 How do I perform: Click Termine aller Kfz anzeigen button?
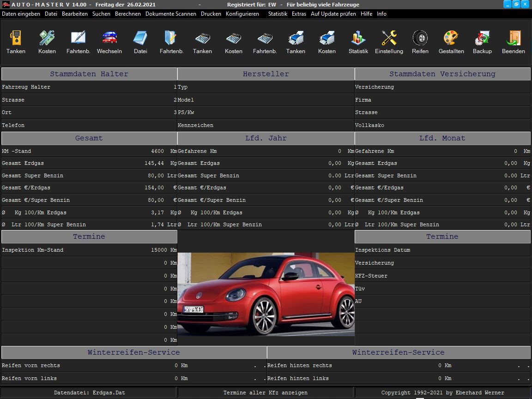[x=266, y=393]
